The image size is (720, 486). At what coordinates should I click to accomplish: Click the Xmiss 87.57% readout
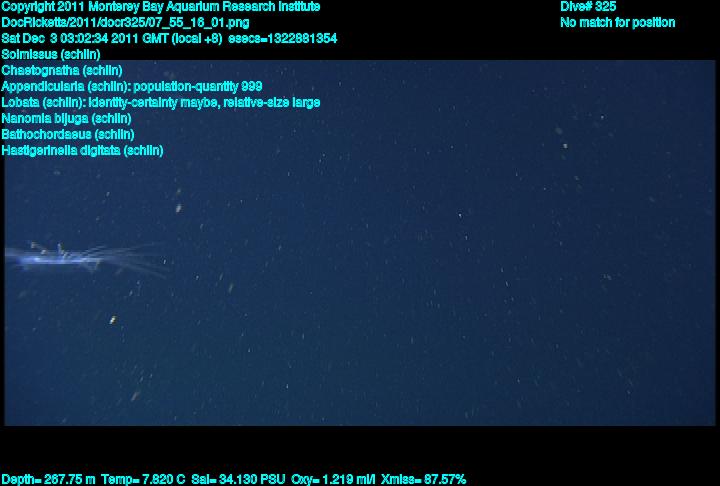point(423,480)
